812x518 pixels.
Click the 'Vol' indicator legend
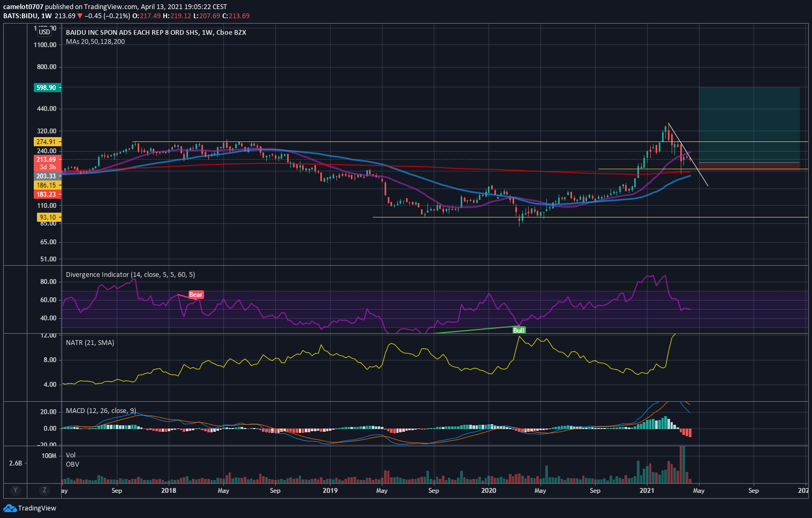[71, 455]
